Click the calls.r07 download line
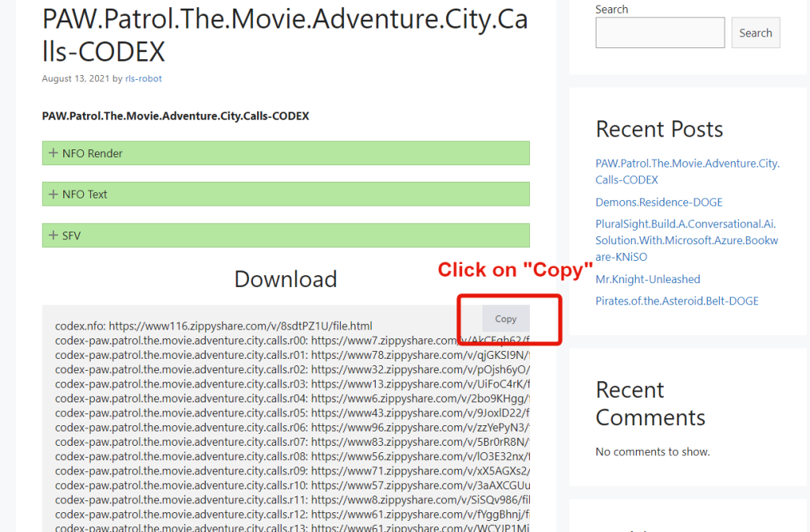The height and width of the screenshot is (532, 810). pyautogui.click(x=293, y=442)
